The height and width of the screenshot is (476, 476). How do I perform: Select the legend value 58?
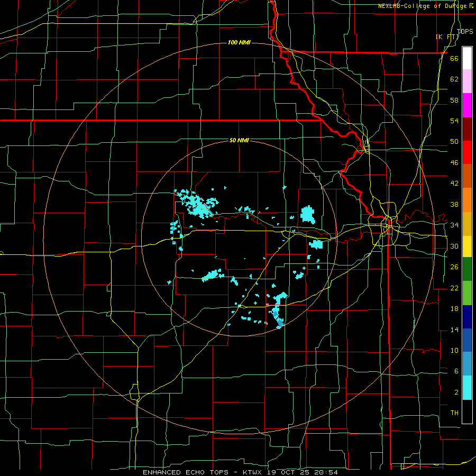click(454, 100)
